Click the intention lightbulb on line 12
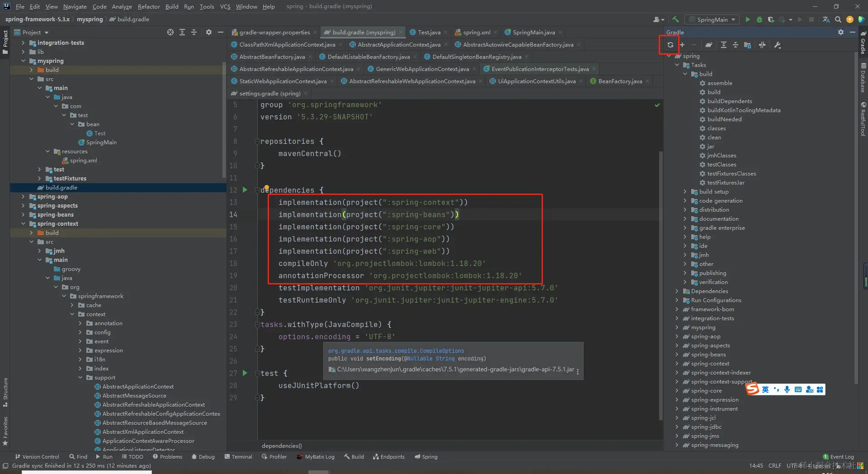The height and width of the screenshot is (474, 868). tap(266, 187)
